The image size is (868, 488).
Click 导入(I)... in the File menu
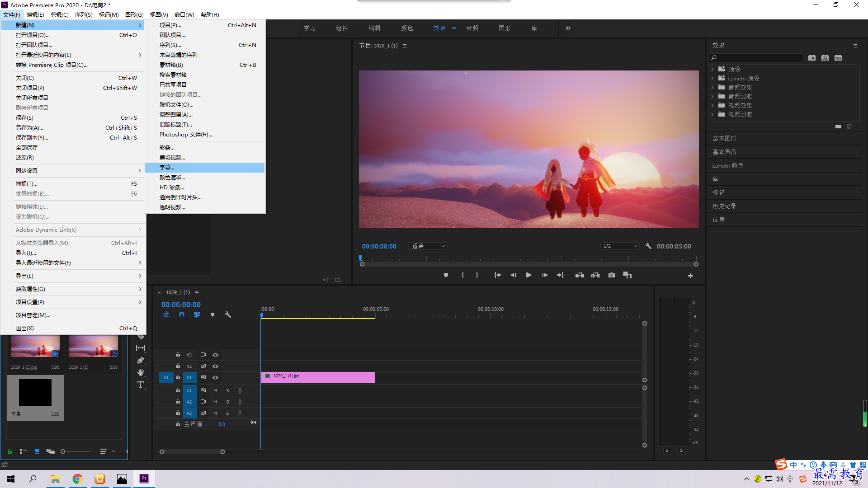click(73, 253)
